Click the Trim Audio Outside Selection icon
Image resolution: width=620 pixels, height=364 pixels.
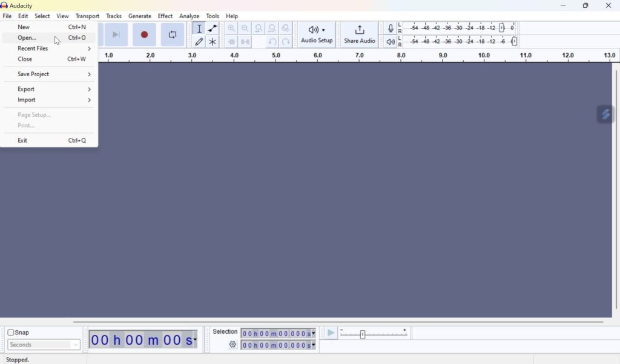[x=232, y=41]
